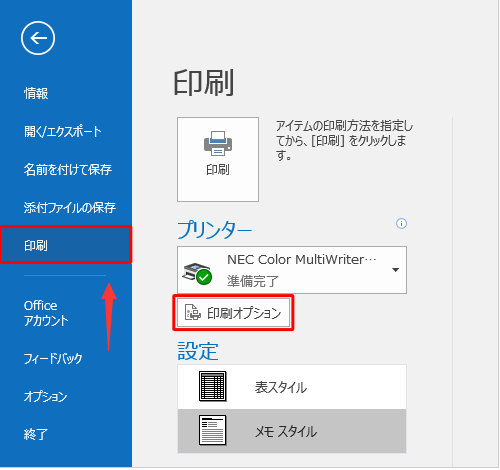Click the 印刷オプション button
Viewport: 500px width, 470px height.
(233, 313)
